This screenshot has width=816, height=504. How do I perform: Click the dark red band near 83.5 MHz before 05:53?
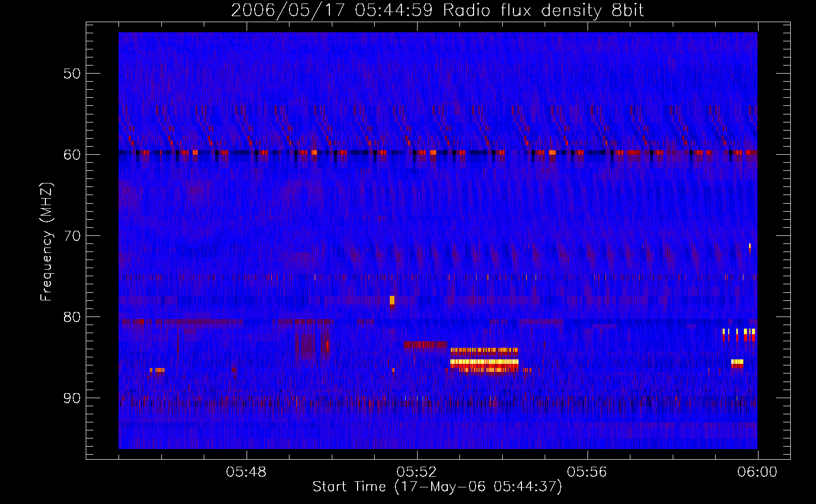tap(425, 345)
